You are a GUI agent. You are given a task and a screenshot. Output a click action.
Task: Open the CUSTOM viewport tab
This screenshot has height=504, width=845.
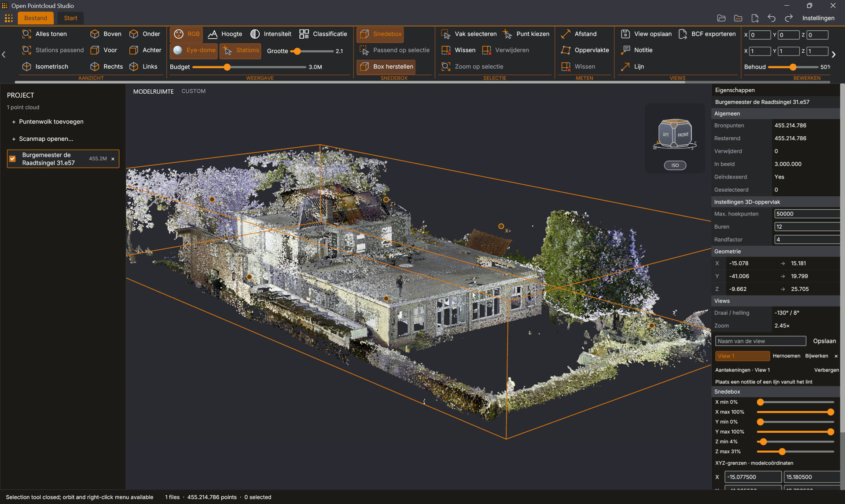pyautogui.click(x=193, y=91)
